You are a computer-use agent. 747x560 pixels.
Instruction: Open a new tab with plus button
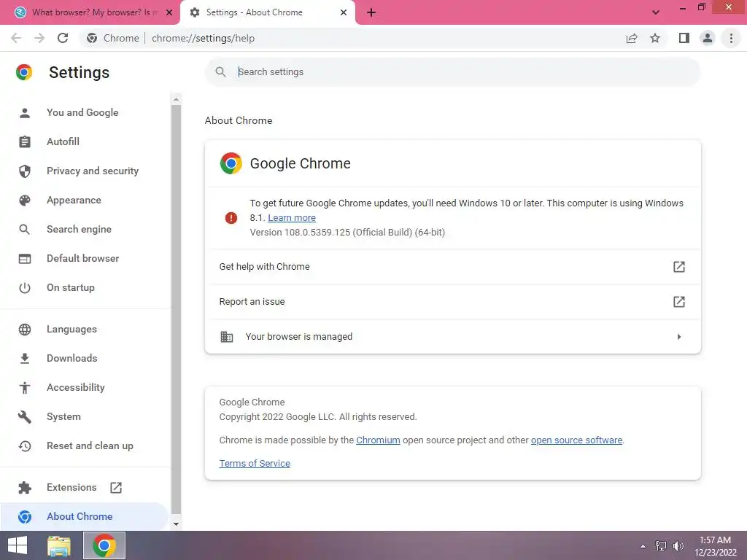(371, 12)
